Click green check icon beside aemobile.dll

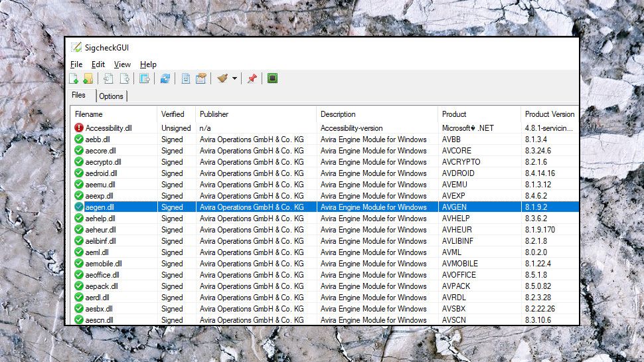pos(79,264)
